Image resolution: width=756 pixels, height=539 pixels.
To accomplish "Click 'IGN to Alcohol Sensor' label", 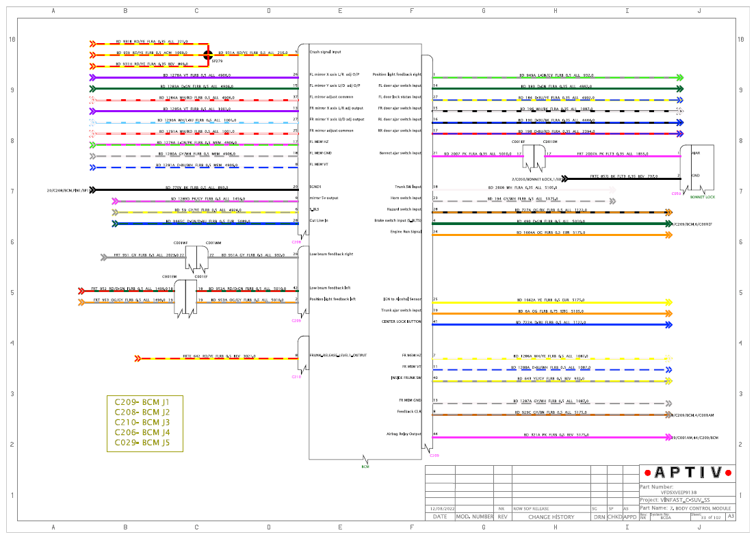I will (x=402, y=300).
